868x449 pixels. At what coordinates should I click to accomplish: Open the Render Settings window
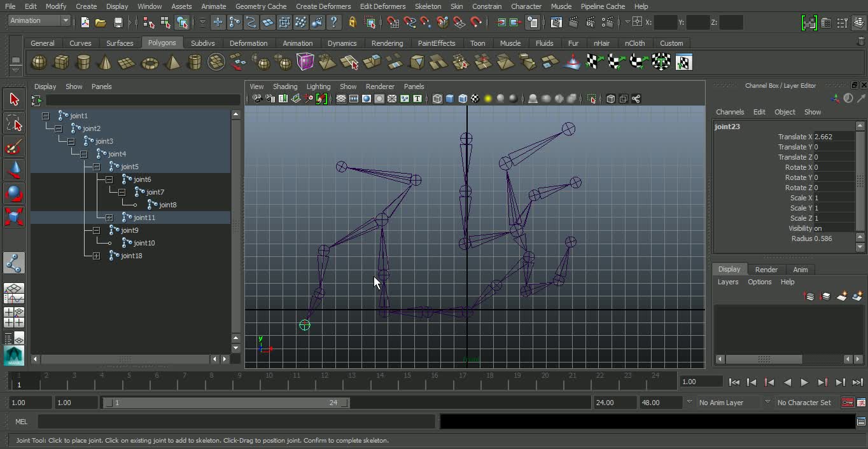tap(608, 22)
